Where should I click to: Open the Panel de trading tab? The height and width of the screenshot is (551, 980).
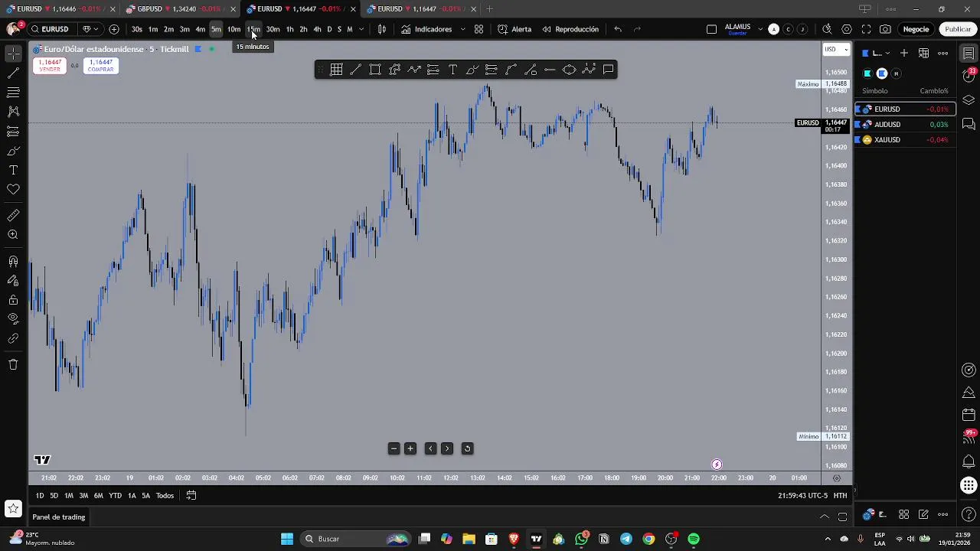(59, 517)
